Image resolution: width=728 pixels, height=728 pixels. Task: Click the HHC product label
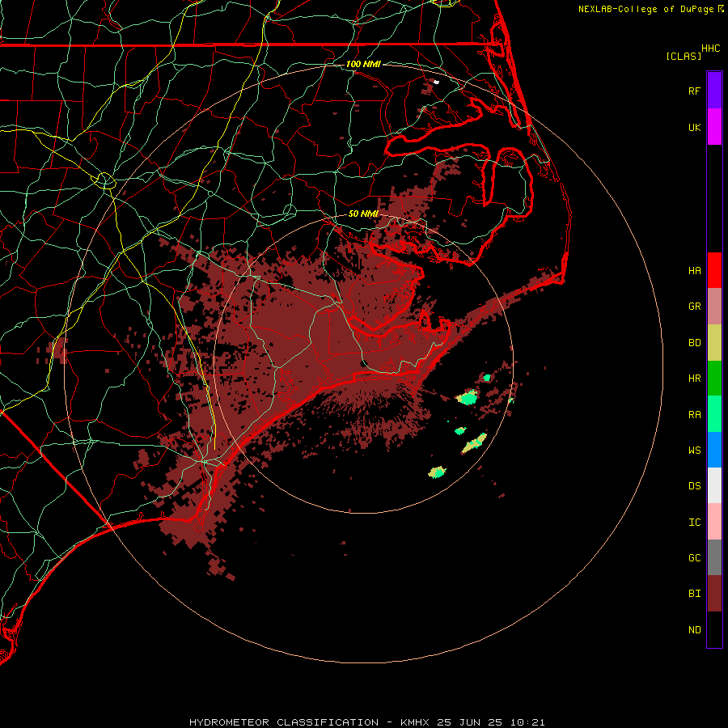coord(711,49)
